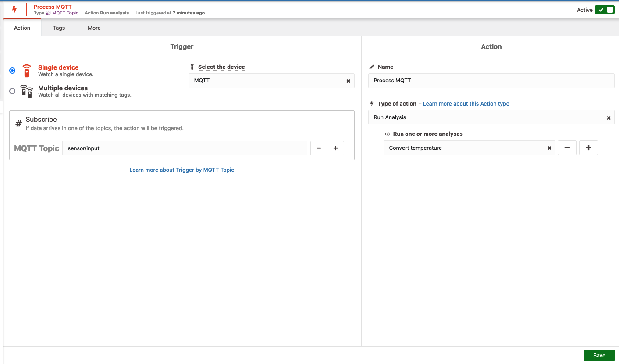Click the 7 minutes ago timestamp
Image resolution: width=619 pixels, height=364 pixels.
click(189, 13)
